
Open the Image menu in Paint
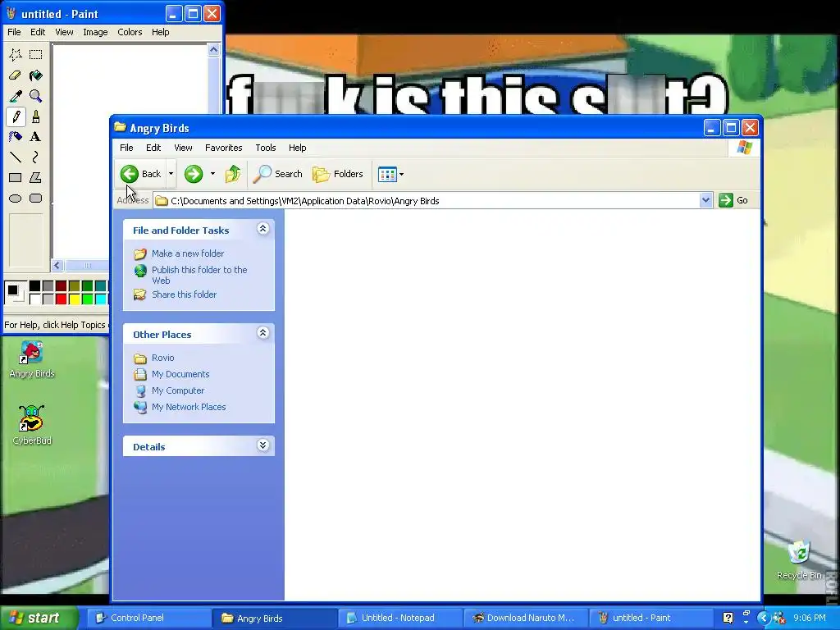coord(95,32)
